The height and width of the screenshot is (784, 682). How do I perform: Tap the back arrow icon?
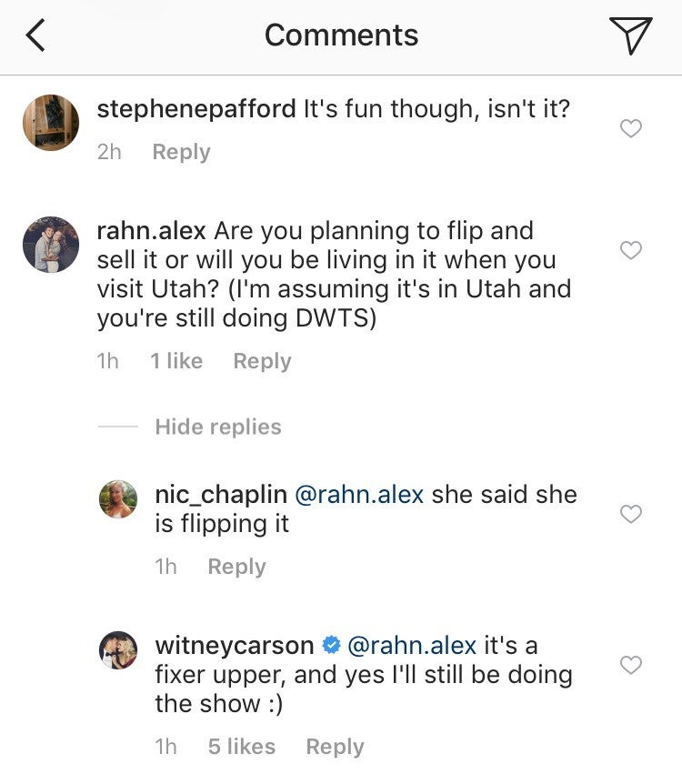coord(36,35)
